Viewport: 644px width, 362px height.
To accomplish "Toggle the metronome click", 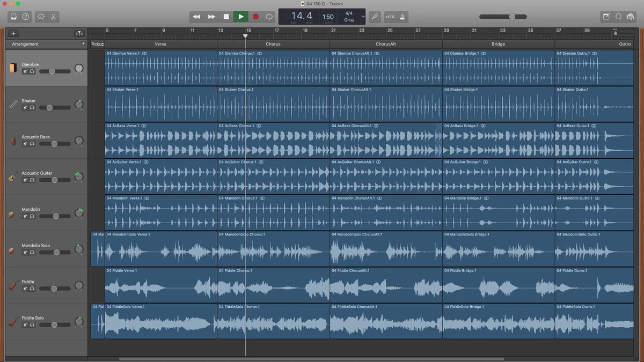I will tap(402, 17).
